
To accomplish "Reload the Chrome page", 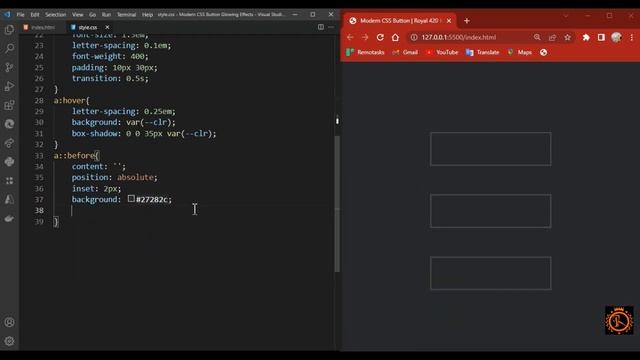I will (x=380, y=37).
